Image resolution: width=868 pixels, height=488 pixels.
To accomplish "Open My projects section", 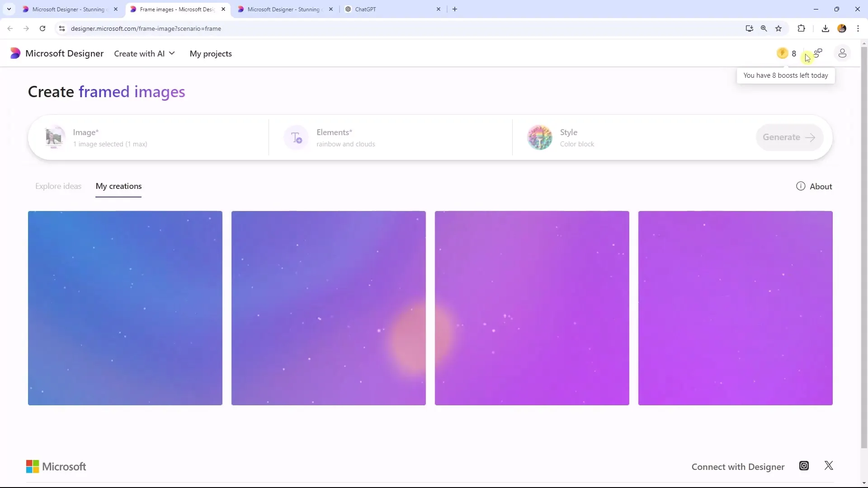I will (x=211, y=54).
